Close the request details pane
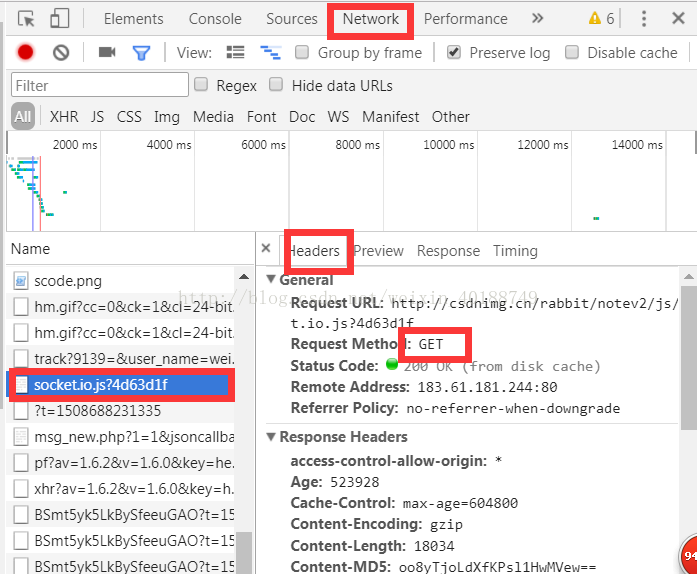697x574 pixels. click(x=266, y=248)
